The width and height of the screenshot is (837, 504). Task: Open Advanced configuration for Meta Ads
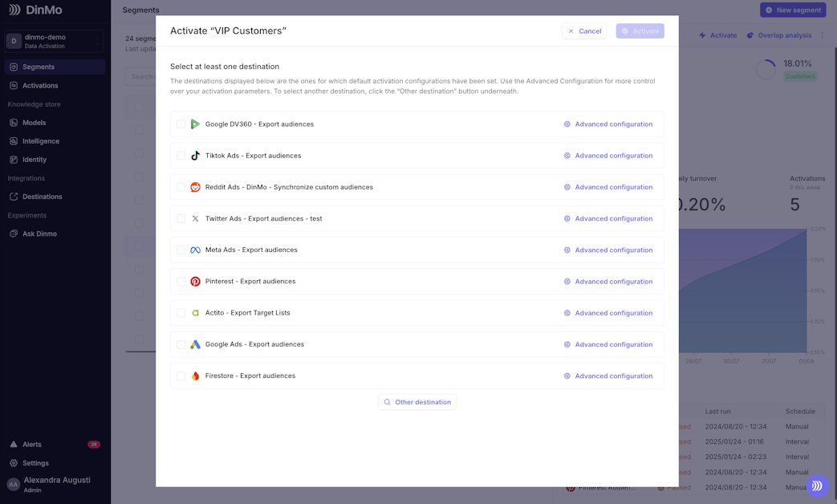point(608,250)
